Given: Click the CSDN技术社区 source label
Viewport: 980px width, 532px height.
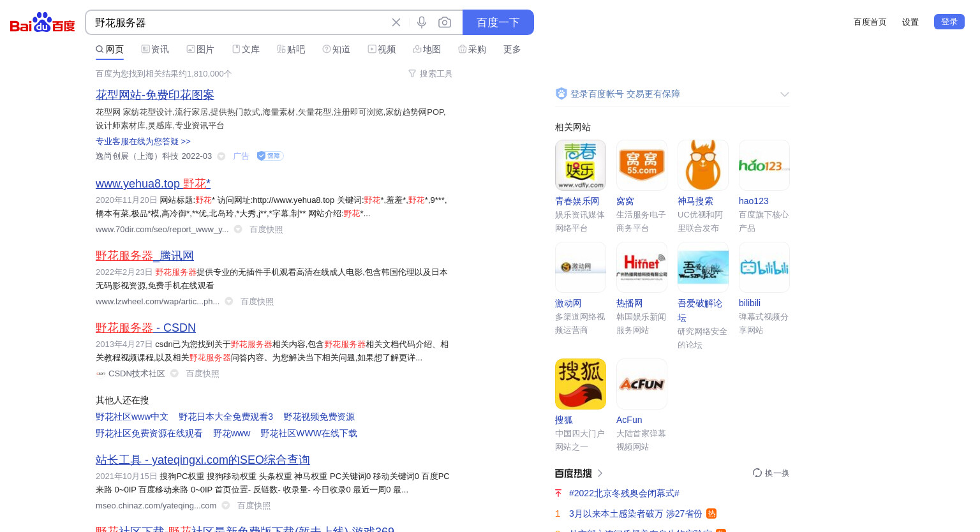Looking at the screenshot, I should [137, 373].
